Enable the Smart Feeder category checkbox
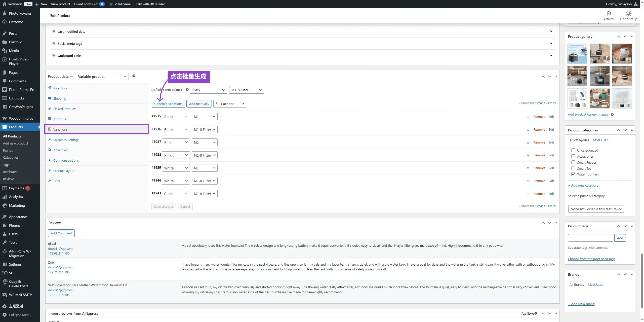This screenshot has height=322, width=644. click(x=573, y=162)
